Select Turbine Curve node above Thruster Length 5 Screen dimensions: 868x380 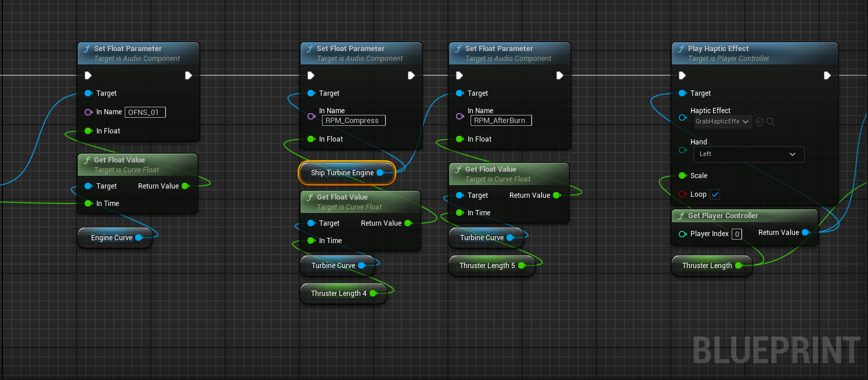[x=486, y=238]
